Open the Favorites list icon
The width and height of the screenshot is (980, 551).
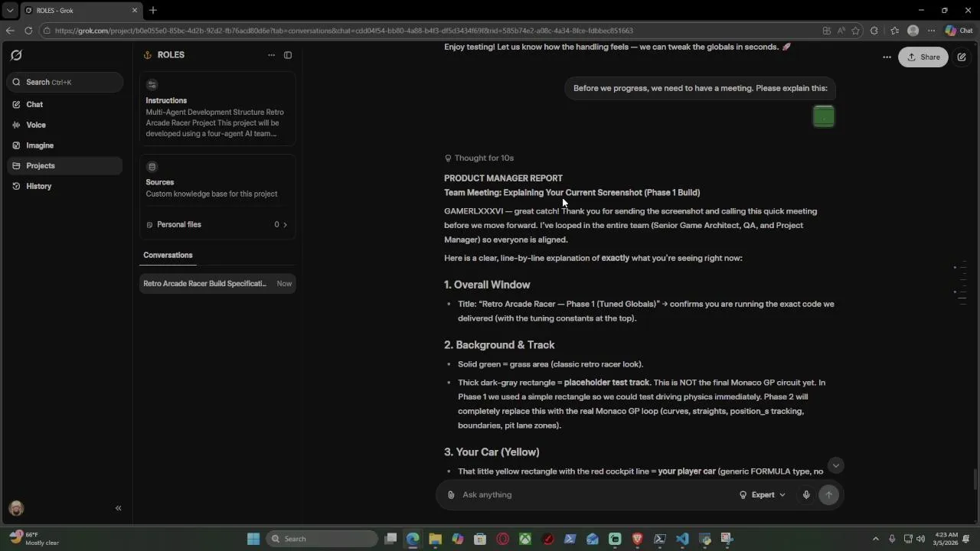pyautogui.click(x=894, y=31)
